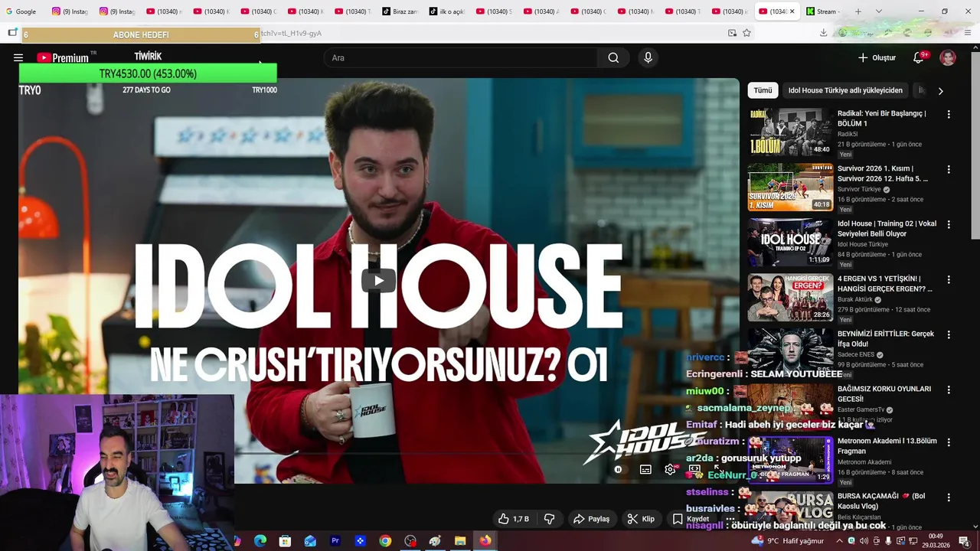The height and width of the screenshot is (551, 980).
Task: Open options for BEYNİMİZİ ERİTTİLER video
Action: click(949, 334)
